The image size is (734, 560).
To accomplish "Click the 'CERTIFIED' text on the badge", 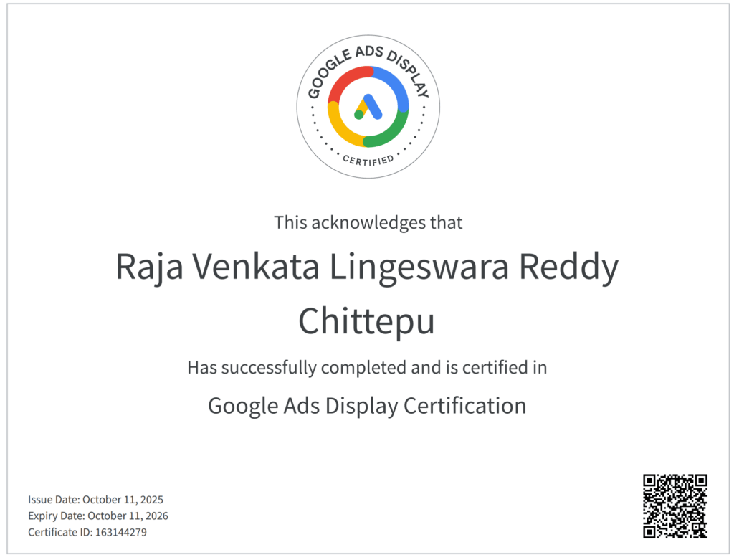I will pos(368,159).
